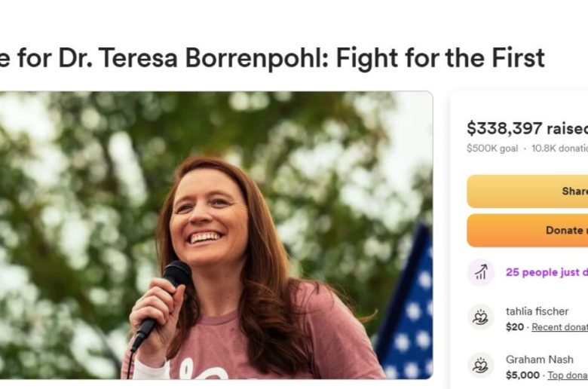Click the Dr. Teresa Borrenpohl fundraiser title
The width and height of the screenshot is (588, 389).
[x=271, y=57]
